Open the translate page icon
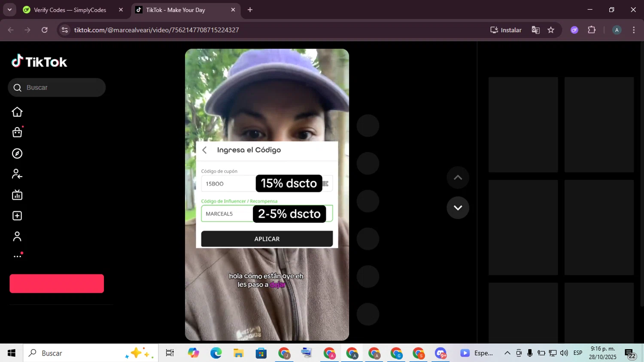Viewport: 644px width, 362px height. [x=535, y=30]
